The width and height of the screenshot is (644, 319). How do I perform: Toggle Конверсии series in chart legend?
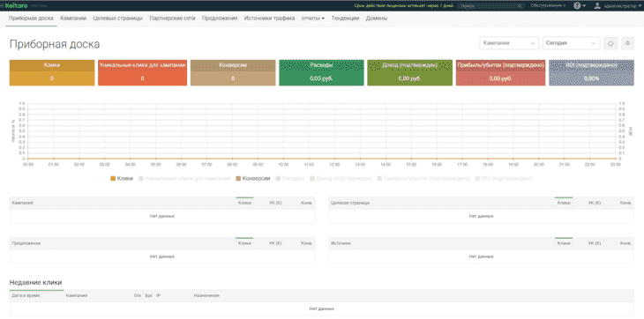pyautogui.click(x=252, y=178)
